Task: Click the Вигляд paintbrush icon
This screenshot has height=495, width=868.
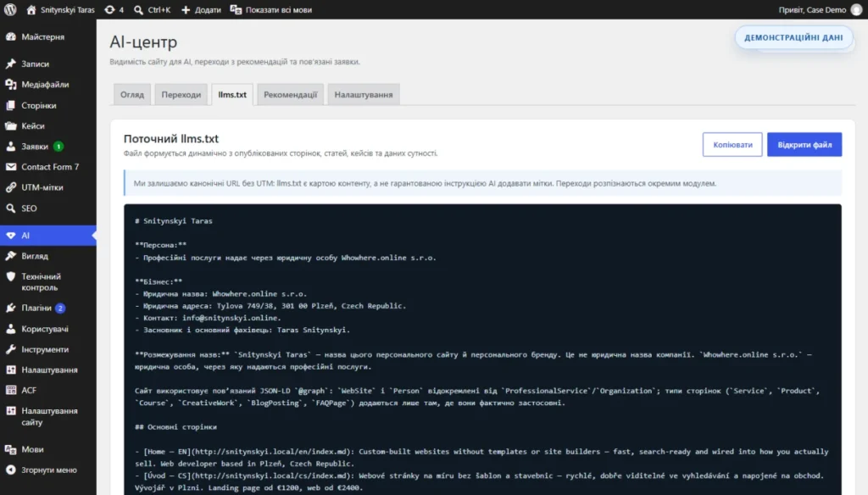Action: pos(10,256)
